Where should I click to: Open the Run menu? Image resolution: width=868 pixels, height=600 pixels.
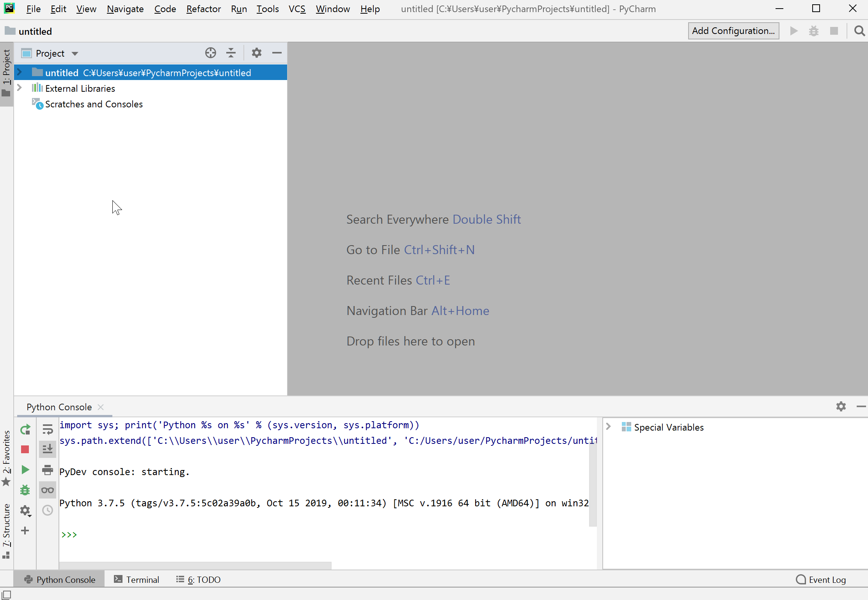pos(239,9)
